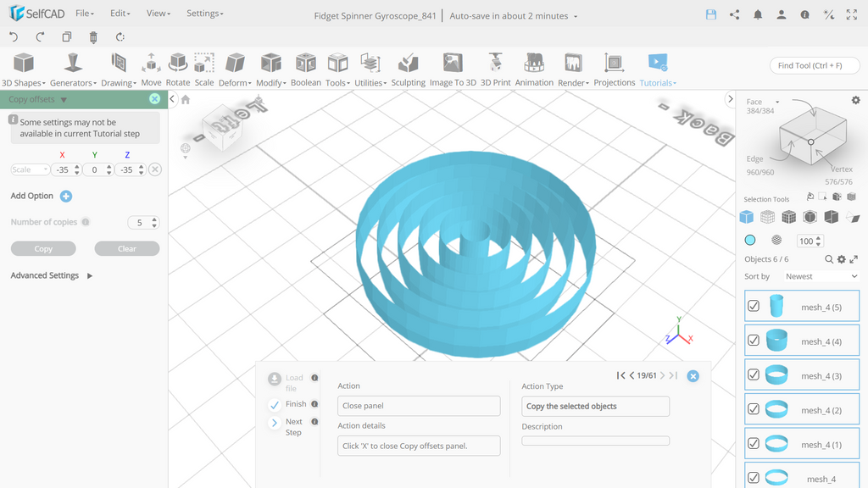The image size is (868, 488).
Task: Open Image To 3D tool
Action: click(x=453, y=69)
